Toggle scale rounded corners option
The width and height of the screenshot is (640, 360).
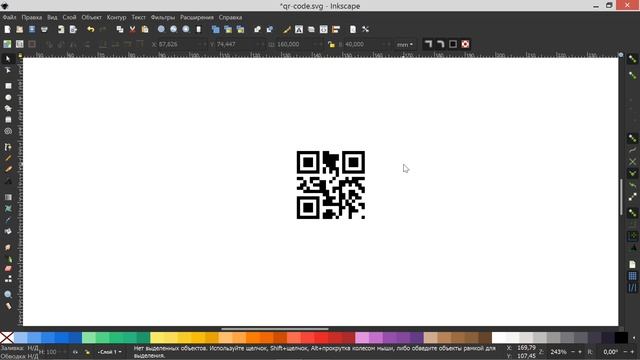(x=440, y=44)
